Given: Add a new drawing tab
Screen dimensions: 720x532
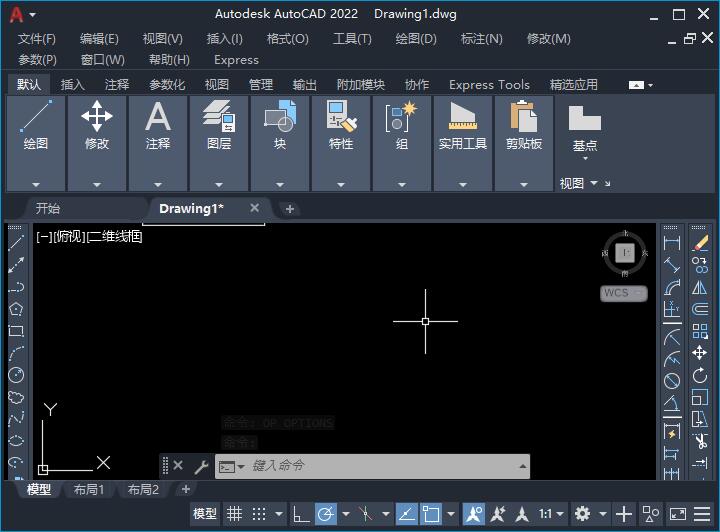Looking at the screenshot, I should (290, 209).
